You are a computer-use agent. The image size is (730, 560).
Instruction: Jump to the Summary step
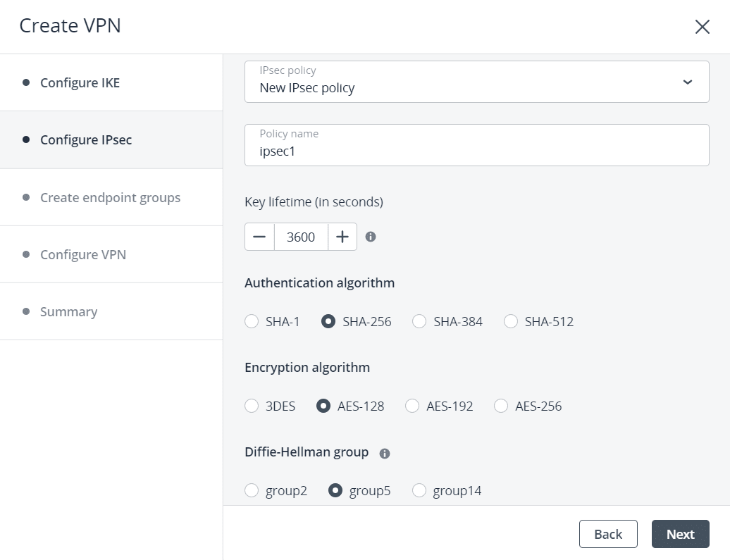68,311
